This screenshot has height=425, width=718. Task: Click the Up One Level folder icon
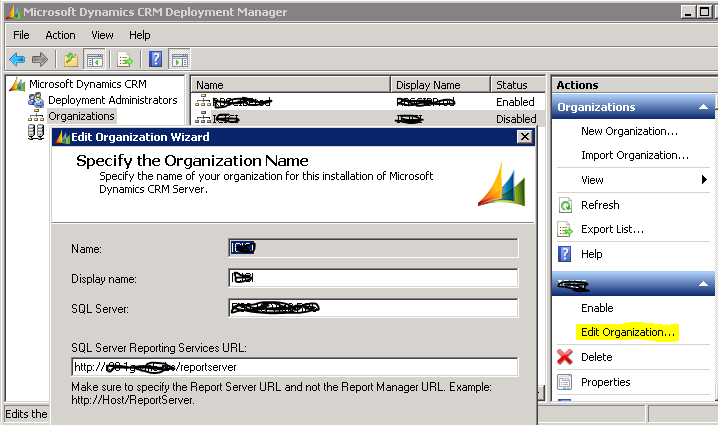tap(71, 59)
